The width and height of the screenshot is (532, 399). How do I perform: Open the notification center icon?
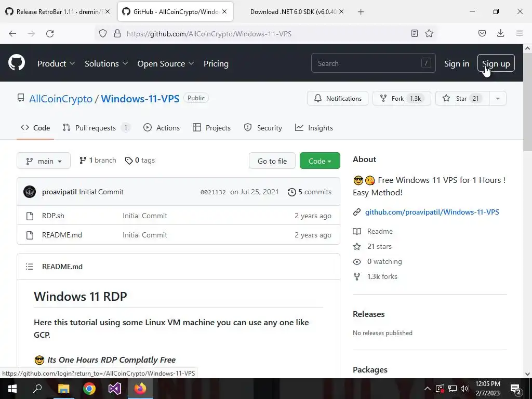[516, 389]
